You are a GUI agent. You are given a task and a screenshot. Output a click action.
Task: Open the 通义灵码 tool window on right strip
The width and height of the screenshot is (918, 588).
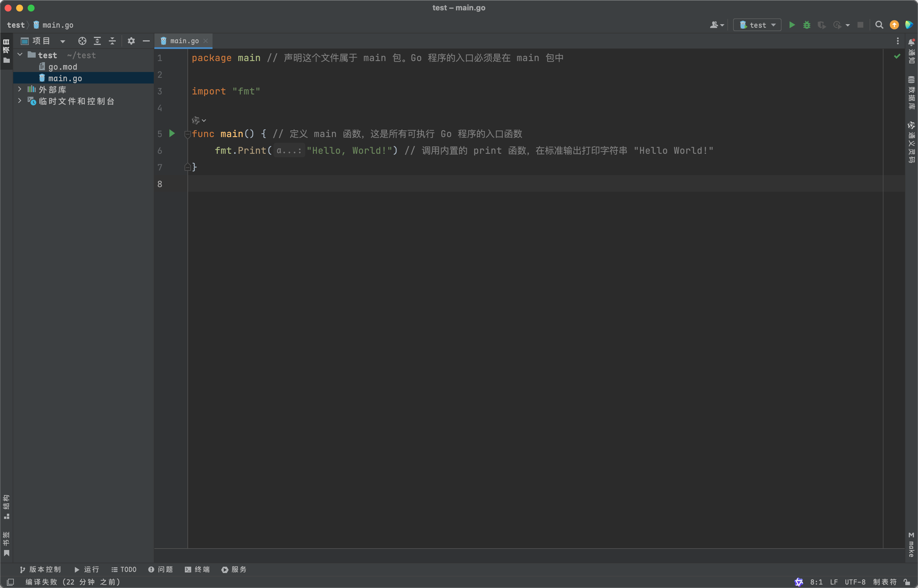click(911, 142)
